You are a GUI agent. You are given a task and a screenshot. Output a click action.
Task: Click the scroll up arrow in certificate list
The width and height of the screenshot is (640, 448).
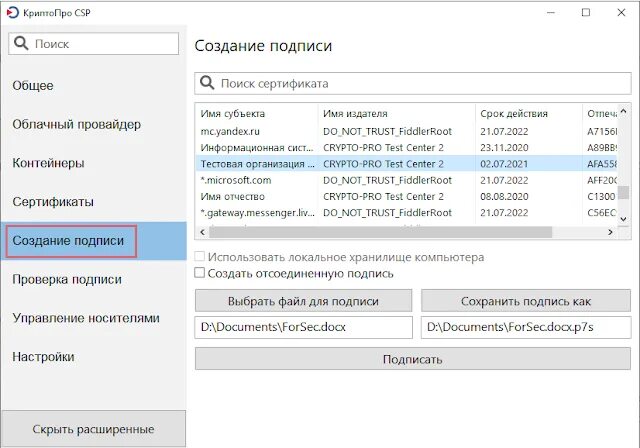[x=623, y=111]
